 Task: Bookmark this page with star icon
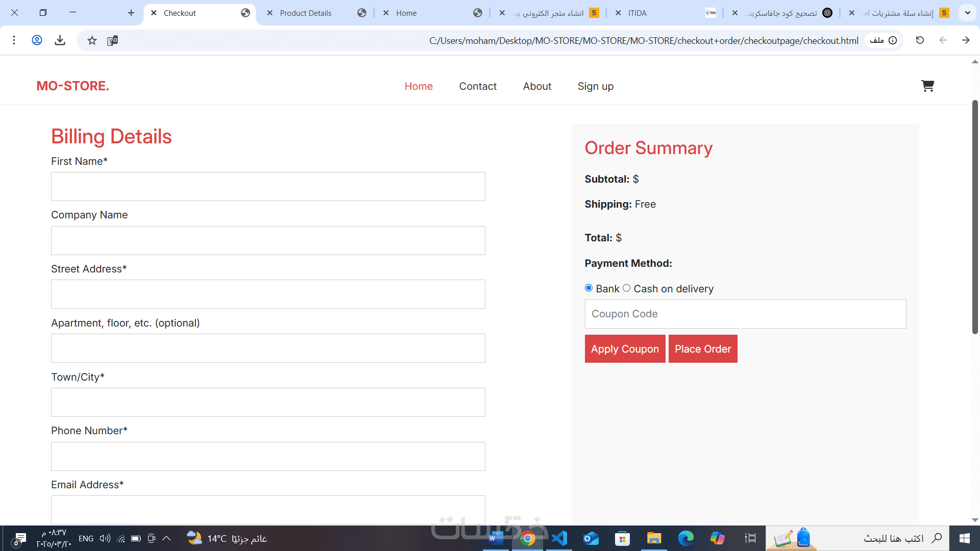(x=92, y=40)
